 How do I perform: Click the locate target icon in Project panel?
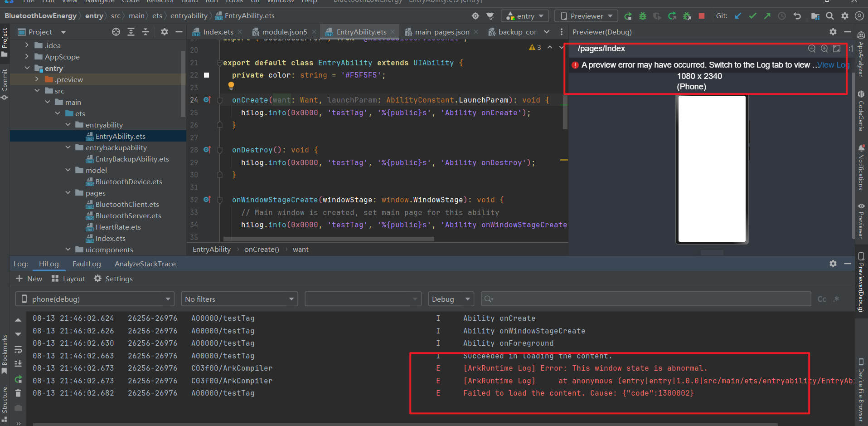[x=116, y=32]
